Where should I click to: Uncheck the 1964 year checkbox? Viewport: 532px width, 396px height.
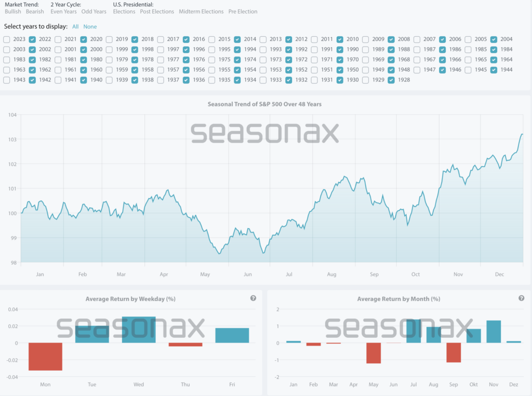pyautogui.click(x=494, y=60)
